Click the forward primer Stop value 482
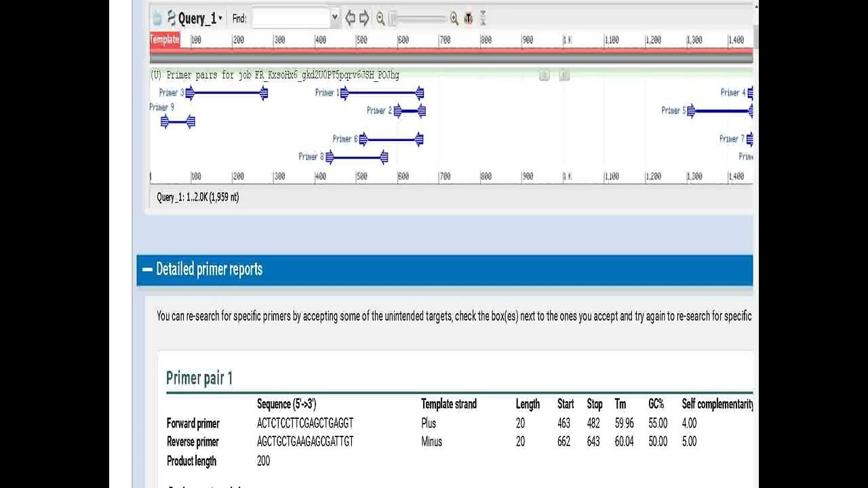The height and width of the screenshot is (488, 868). click(x=593, y=423)
